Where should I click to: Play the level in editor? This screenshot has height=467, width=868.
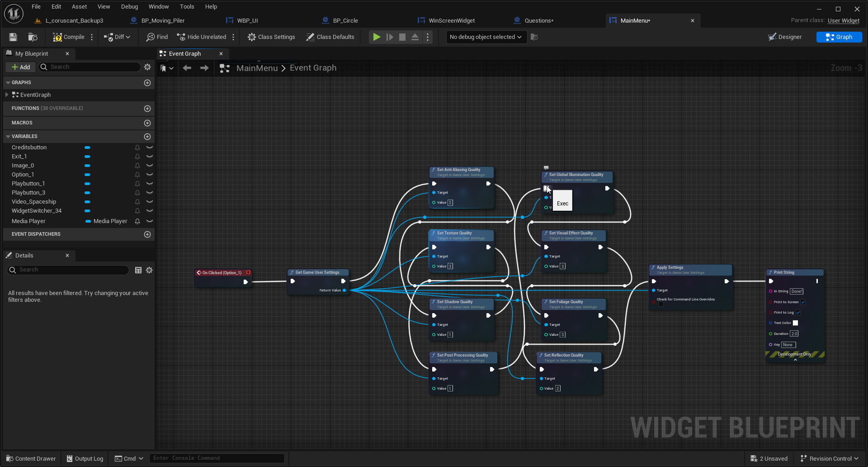click(x=376, y=37)
